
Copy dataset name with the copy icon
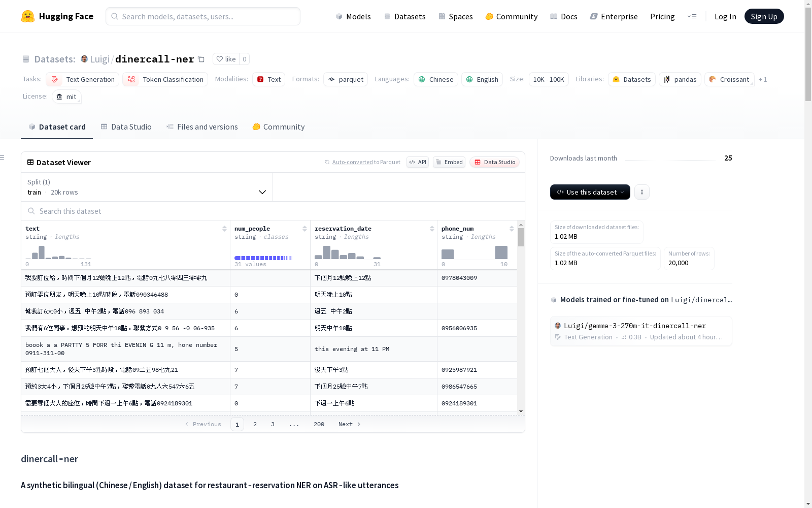pyautogui.click(x=201, y=59)
